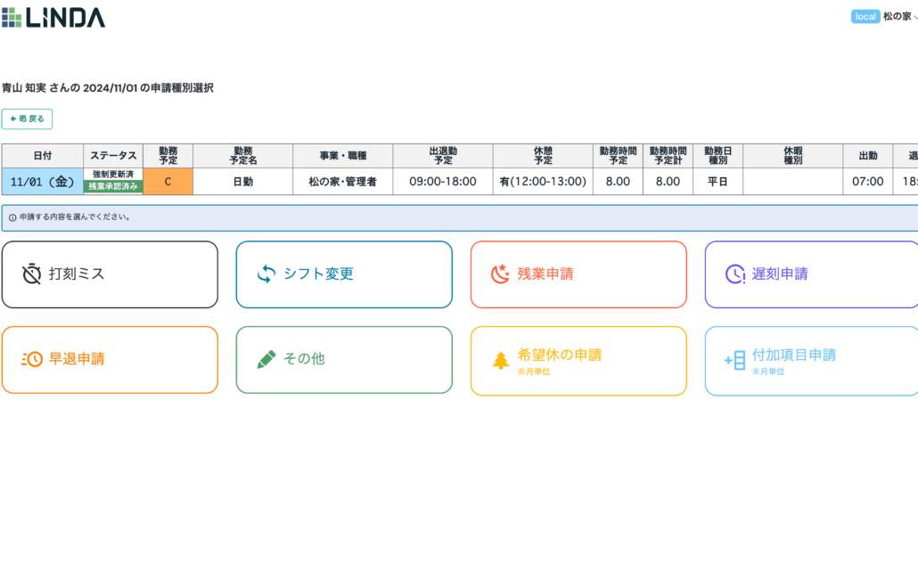Select the orange C shift cell
Screen dimensions: 918x588
click(x=168, y=182)
